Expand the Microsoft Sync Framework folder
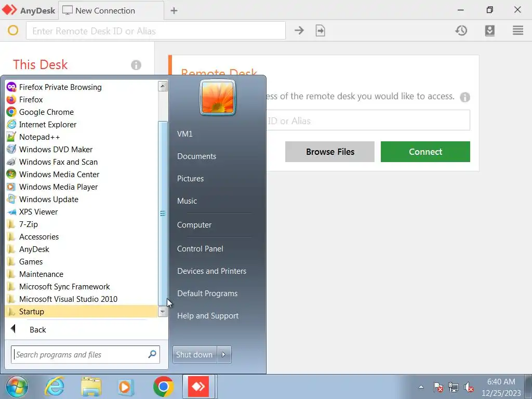This screenshot has height=399, width=532. pyautogui.click(x=82, y=287)
